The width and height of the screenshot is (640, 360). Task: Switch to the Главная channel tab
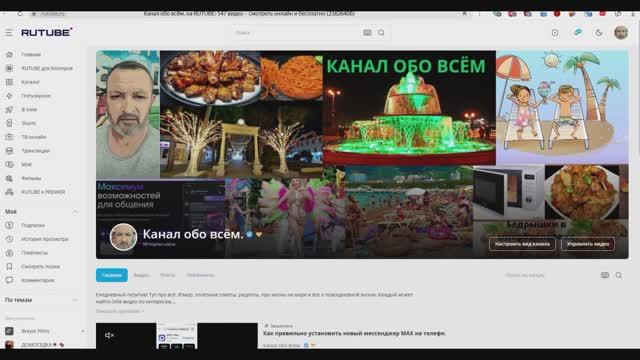(112, 275)
